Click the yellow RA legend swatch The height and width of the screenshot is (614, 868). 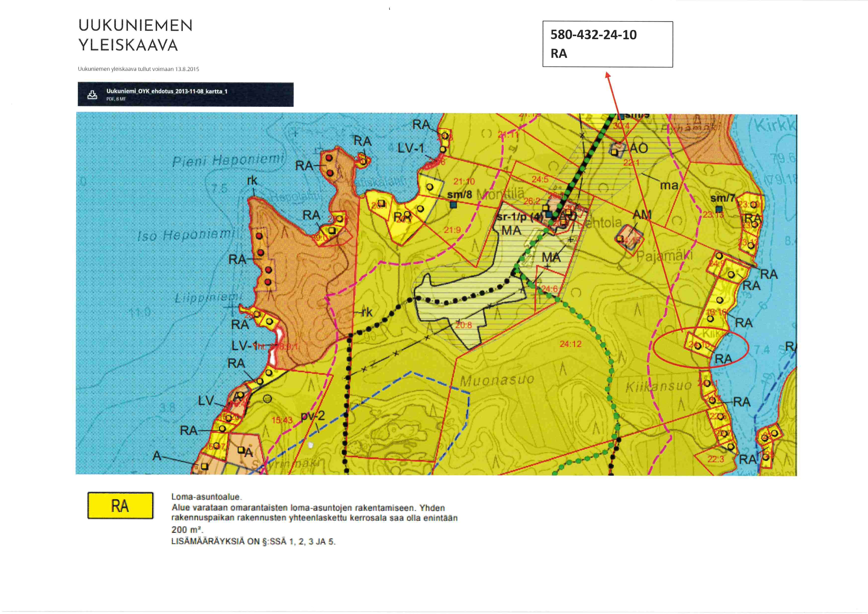(x=120, y=505)
